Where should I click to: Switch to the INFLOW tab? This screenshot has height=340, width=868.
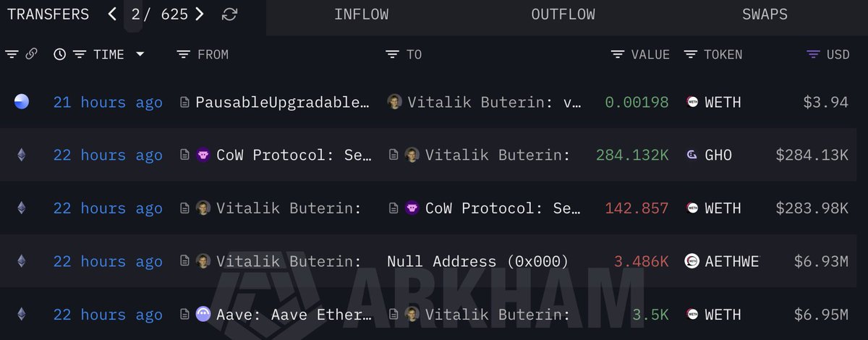[x=361, y=14]
